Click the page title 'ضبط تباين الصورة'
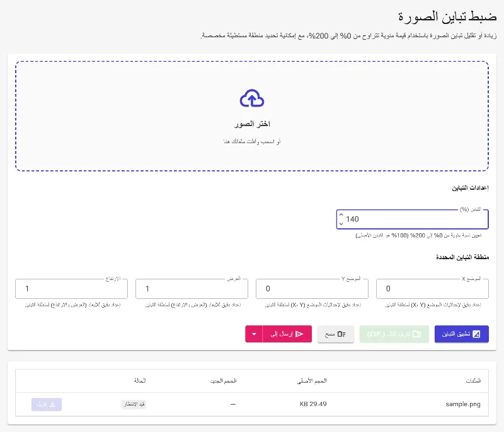The height and width of the screenshot is (432, 504). 447,17
